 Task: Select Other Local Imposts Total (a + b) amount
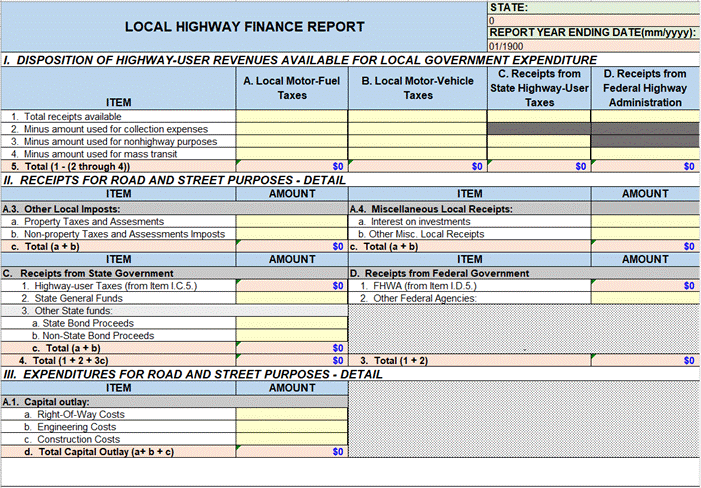[x=291, y=246]
